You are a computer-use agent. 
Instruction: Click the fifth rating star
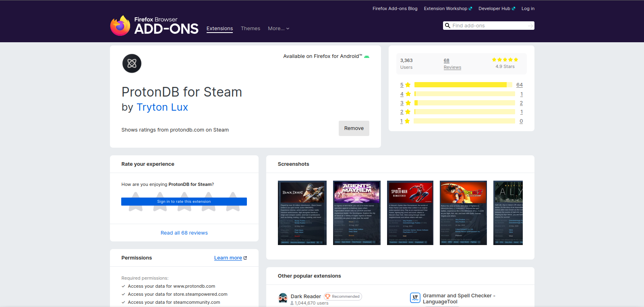[233, 202]
